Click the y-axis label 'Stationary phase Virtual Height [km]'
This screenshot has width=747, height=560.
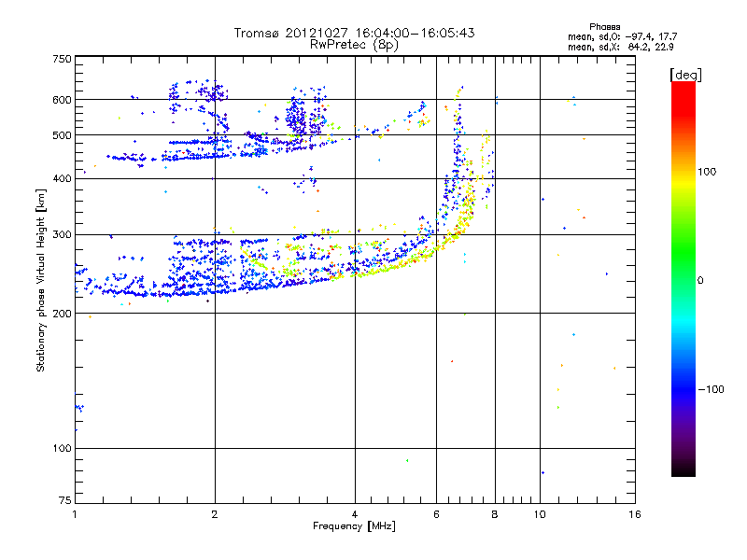(40, 280)
